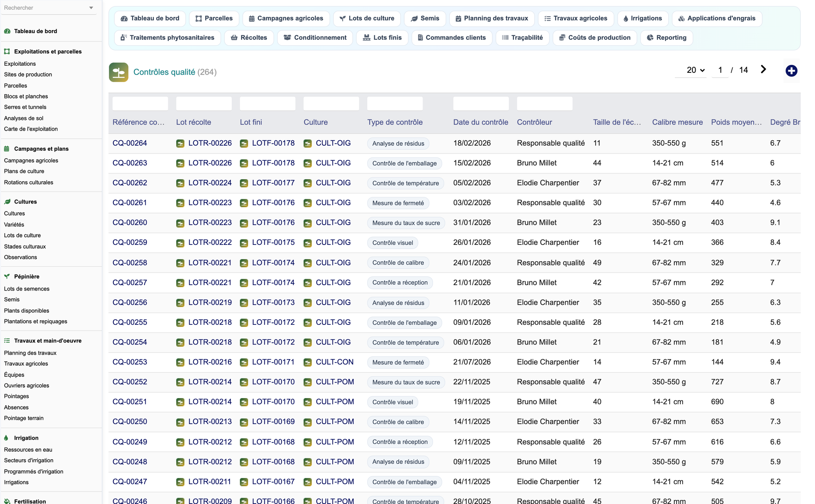This screenshot has height=504, width=815.
Task: Click lot fini icon beside LOTF-00177
Action: click(244, 183)
